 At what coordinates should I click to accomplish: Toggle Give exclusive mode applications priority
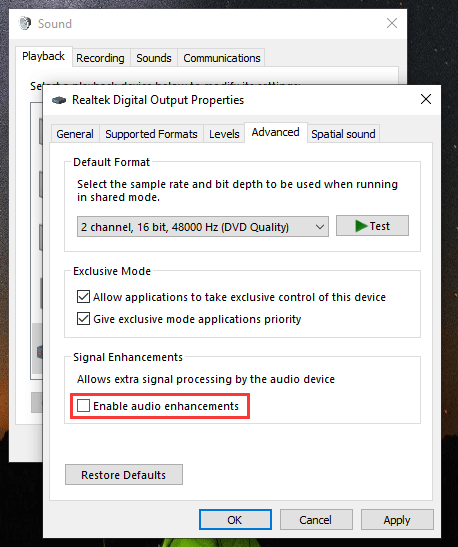pyautogui.click(x=83, y=319)
